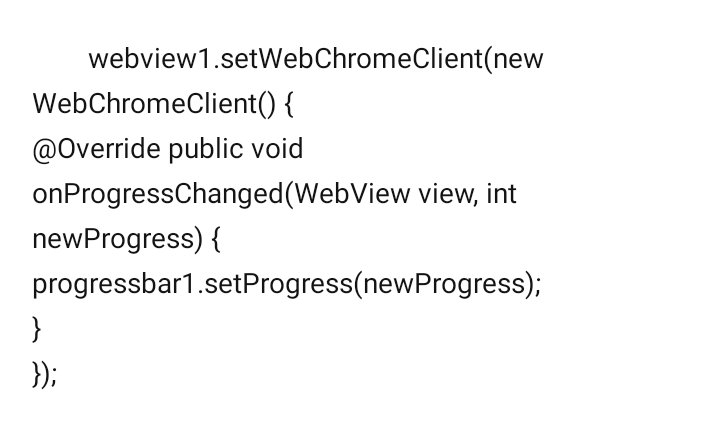
Task: Click the "onProgressChanged" method name
Action: (158, 194)
